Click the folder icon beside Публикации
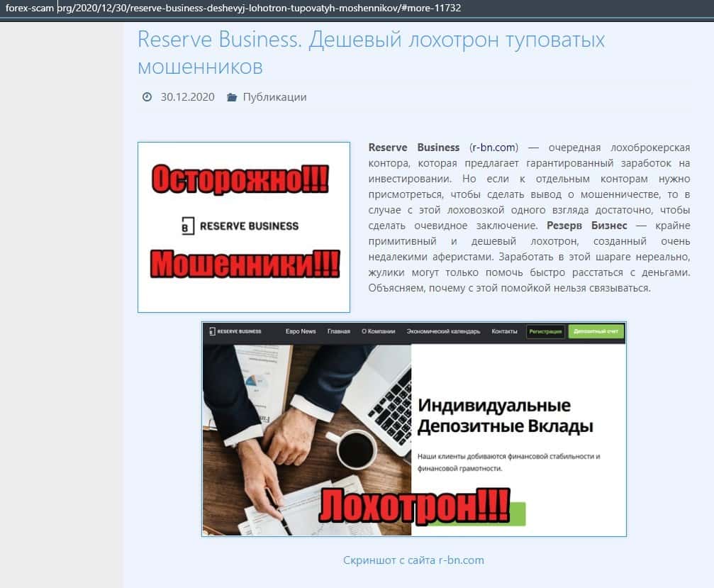This screenshot has height=588, width=714. coord(232,97)
